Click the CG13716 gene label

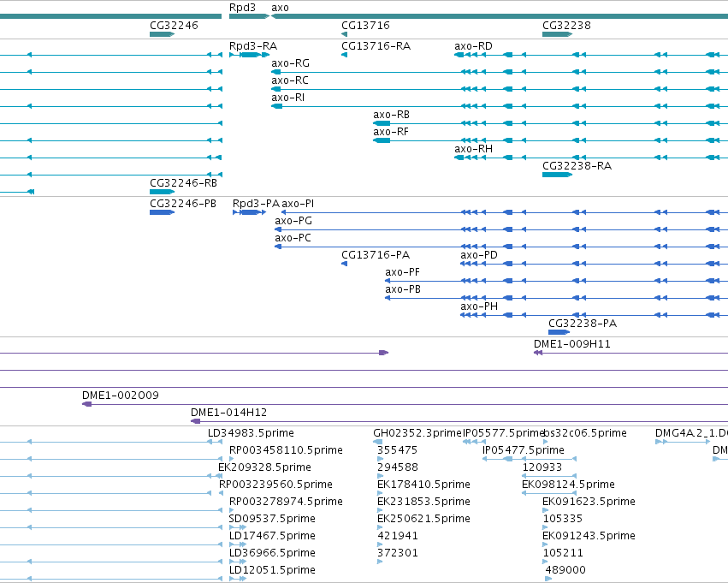365,25
